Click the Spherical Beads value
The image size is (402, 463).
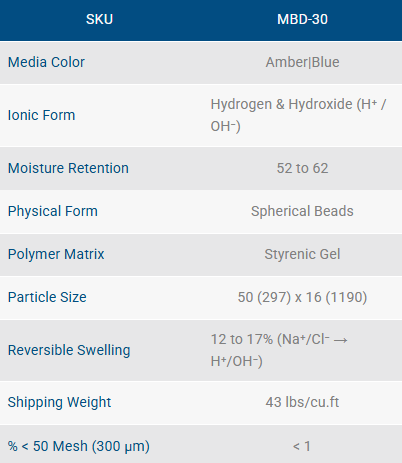coord(302,211)
